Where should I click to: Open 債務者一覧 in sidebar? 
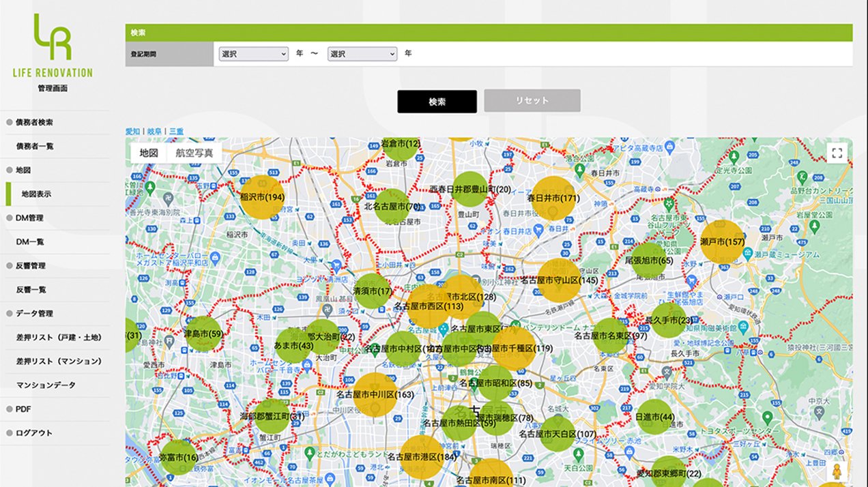(35, 147)
